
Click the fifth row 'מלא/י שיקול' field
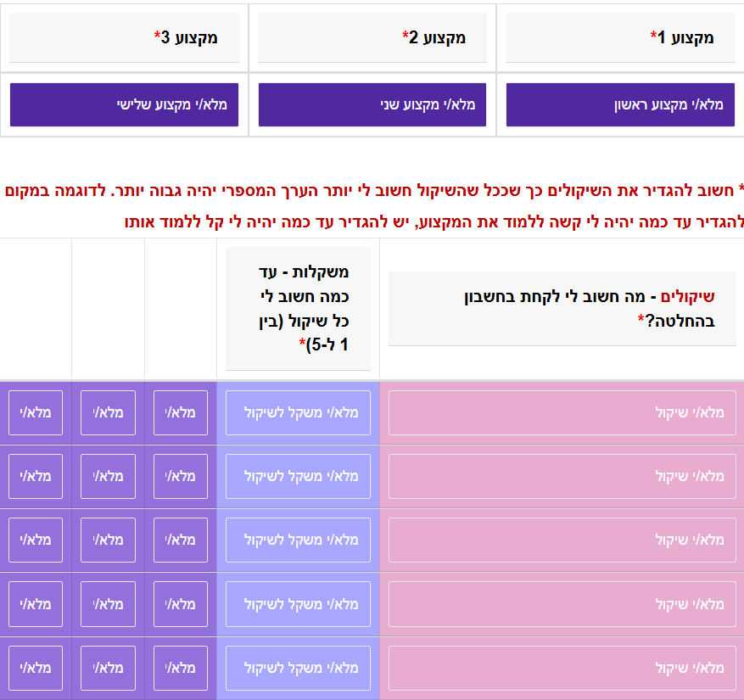click(562, 668)
